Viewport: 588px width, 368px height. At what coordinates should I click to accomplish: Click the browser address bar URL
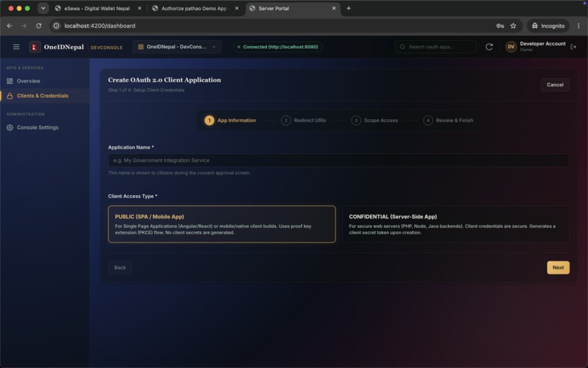click(100, 26)
